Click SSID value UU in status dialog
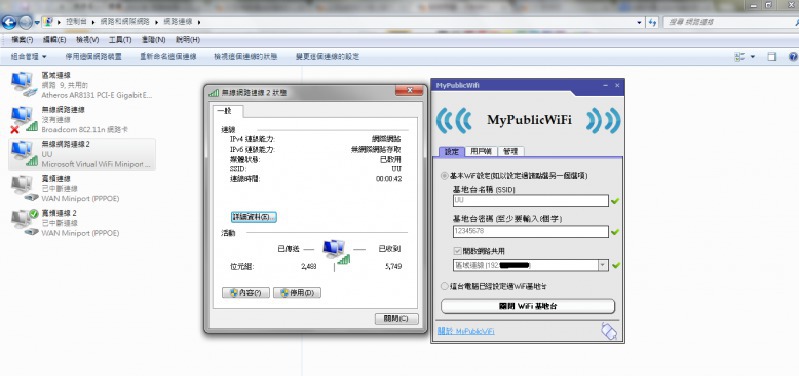The image size is (799, 376). click(396, 169)
